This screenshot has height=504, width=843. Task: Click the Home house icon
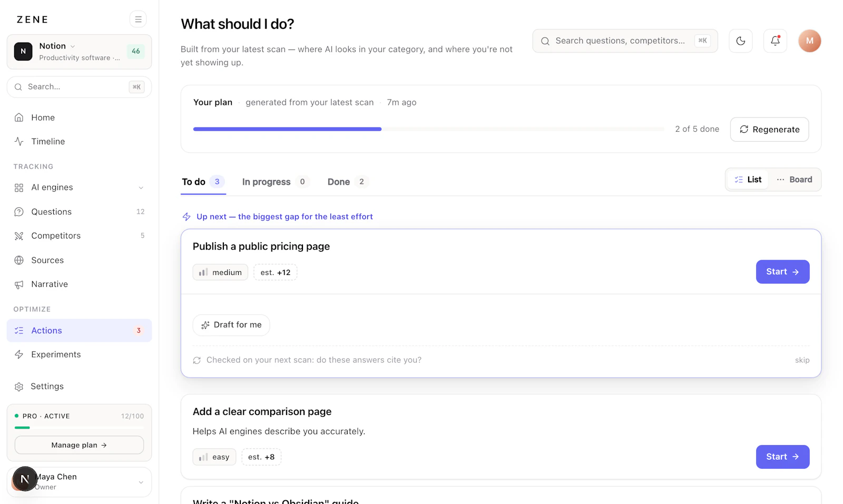pyautogui.click(x=19, y=117)
